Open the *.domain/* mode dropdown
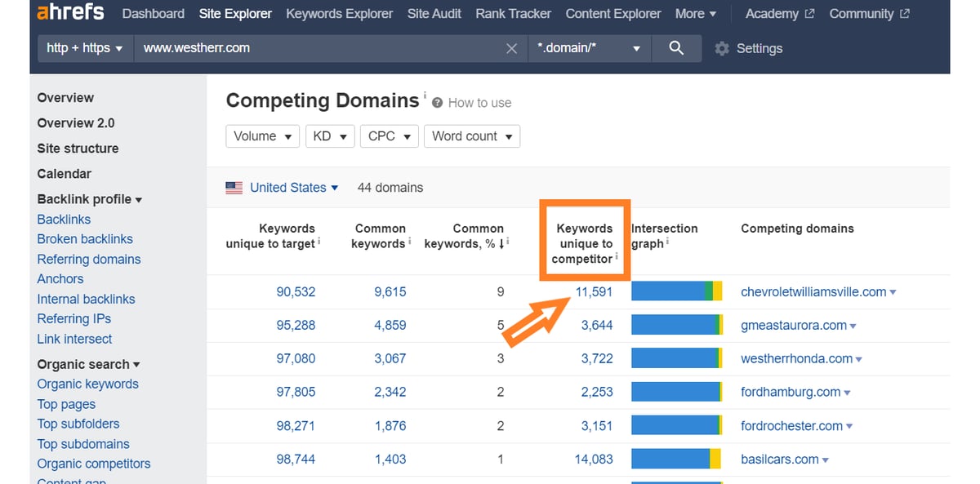 click(x=589, y=48)
